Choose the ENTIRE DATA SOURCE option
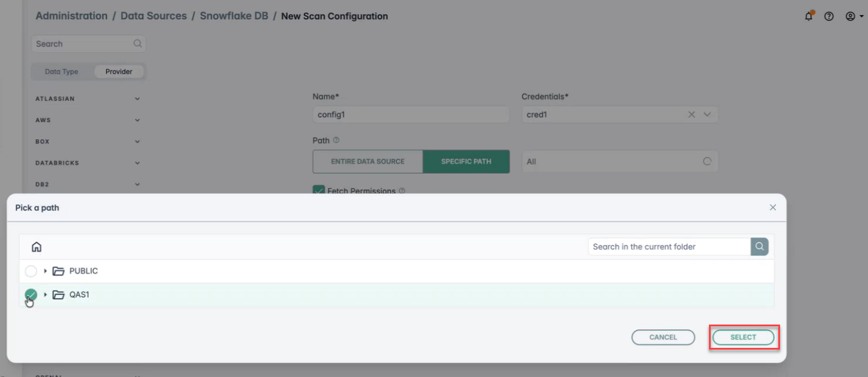This screenshot has width=868, height=377. point(368,161)
